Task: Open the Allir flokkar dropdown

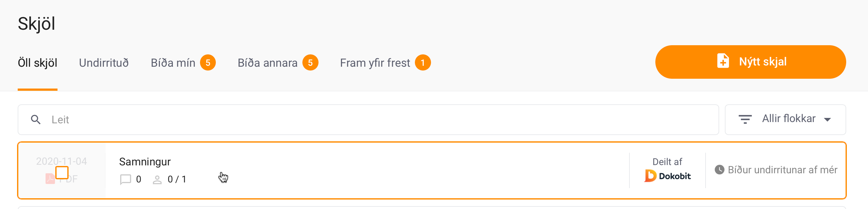Action: tap(788, 119)
